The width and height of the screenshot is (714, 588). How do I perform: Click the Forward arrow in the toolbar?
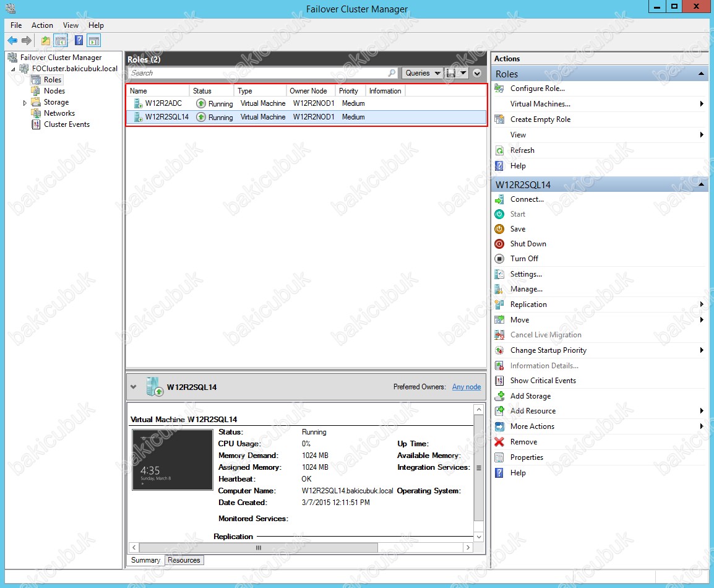(27, 41)
